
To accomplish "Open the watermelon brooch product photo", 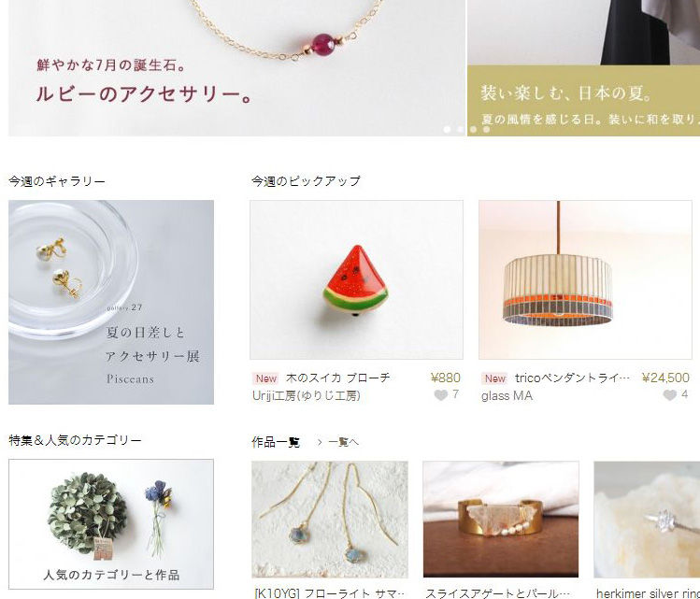I will click(356, 279).
